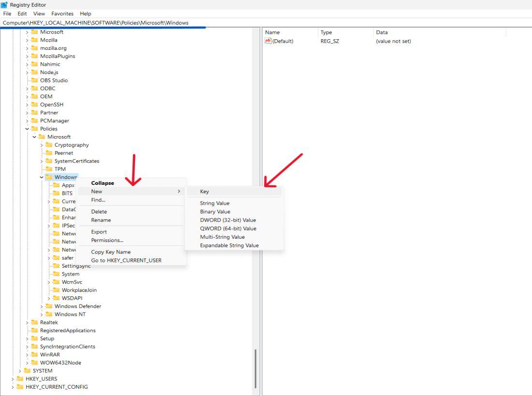
Task: Select Key from the New submenu
Action: [204, 191]
